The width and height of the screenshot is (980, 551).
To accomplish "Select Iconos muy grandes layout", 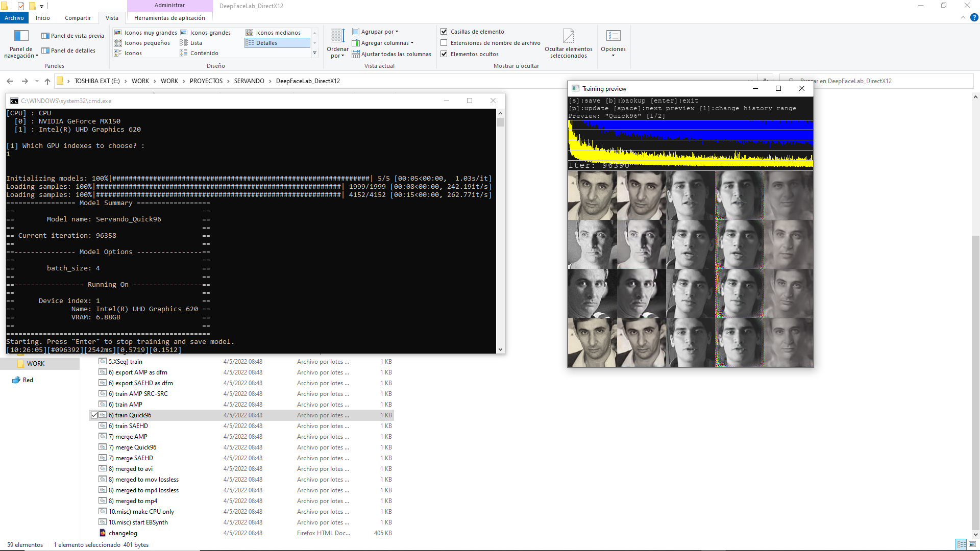I will 150,33.
